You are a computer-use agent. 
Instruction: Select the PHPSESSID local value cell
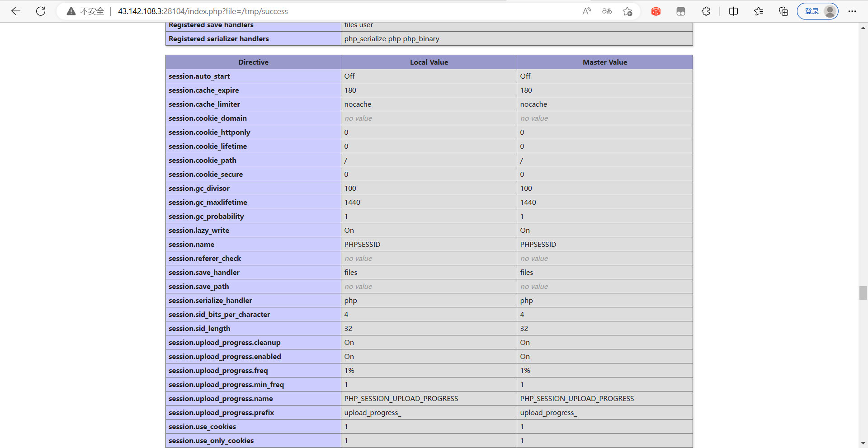pos(362,244)
